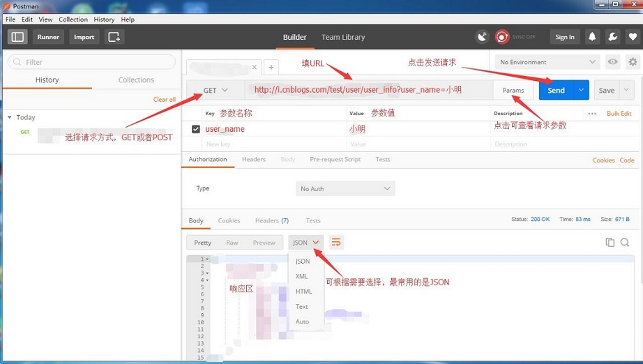This screenshot has height=364, width=643.
Task: Collapse the Today history group
Action: point(10,117)
